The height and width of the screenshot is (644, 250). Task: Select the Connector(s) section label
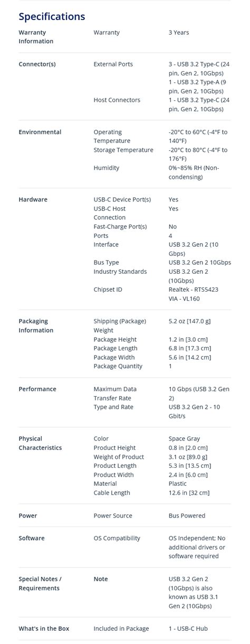tap(37, 64)
